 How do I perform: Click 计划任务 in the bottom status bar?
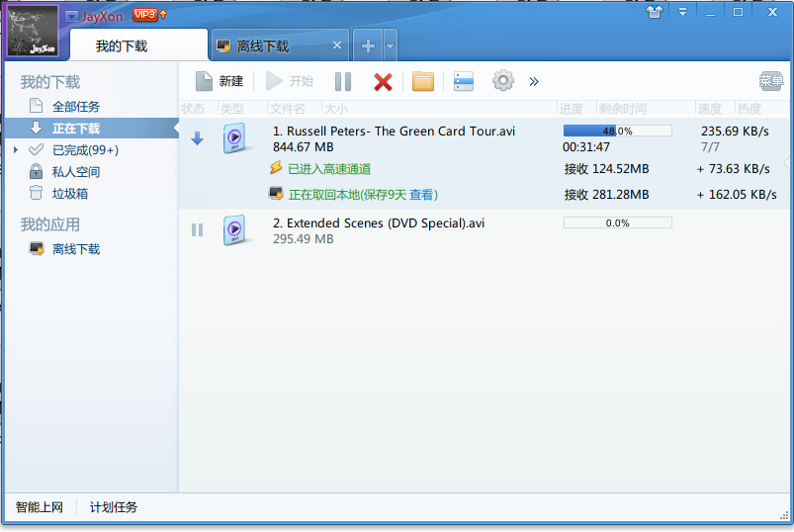[114, 507]
